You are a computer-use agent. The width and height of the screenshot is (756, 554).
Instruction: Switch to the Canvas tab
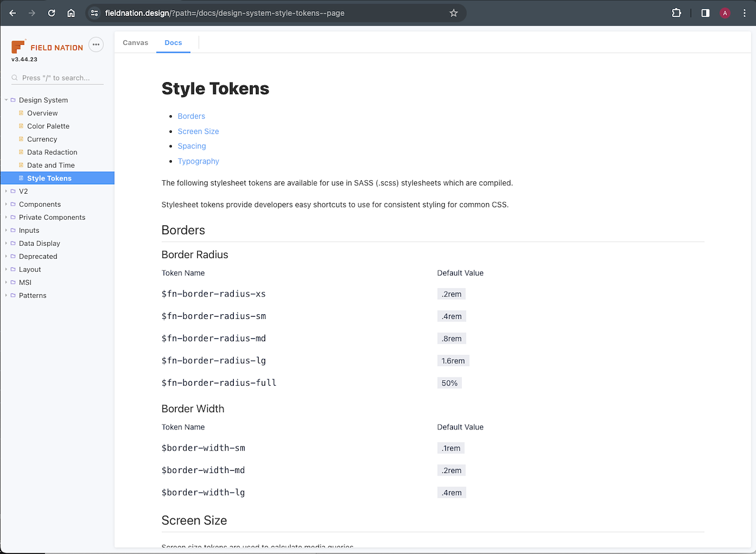point(135,43)
